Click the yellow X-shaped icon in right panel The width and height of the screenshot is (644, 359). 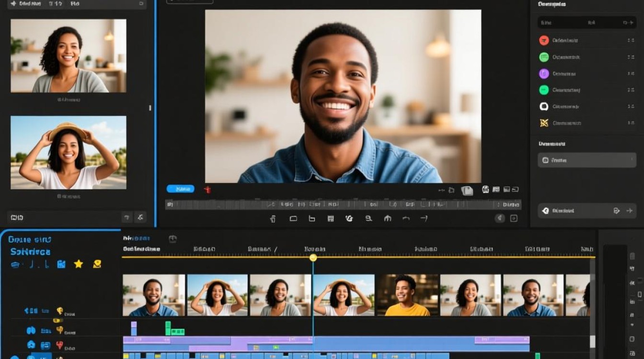click(544, 123)
